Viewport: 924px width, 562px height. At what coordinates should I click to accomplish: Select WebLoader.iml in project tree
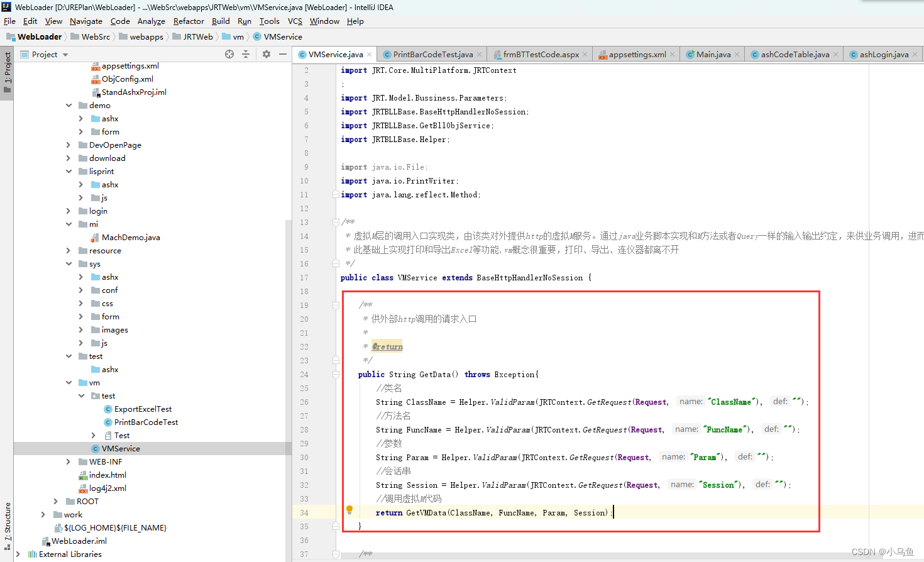(x=79, y=541)
